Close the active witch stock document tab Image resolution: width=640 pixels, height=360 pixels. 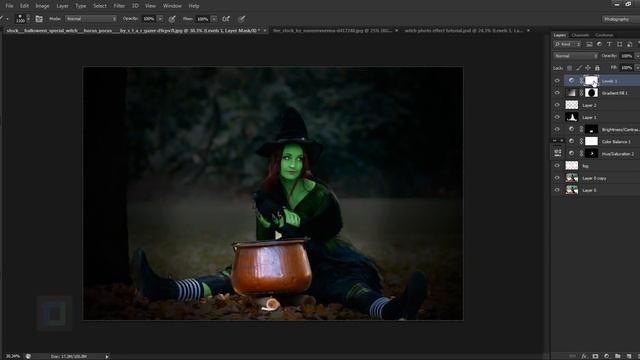[264, 31]
